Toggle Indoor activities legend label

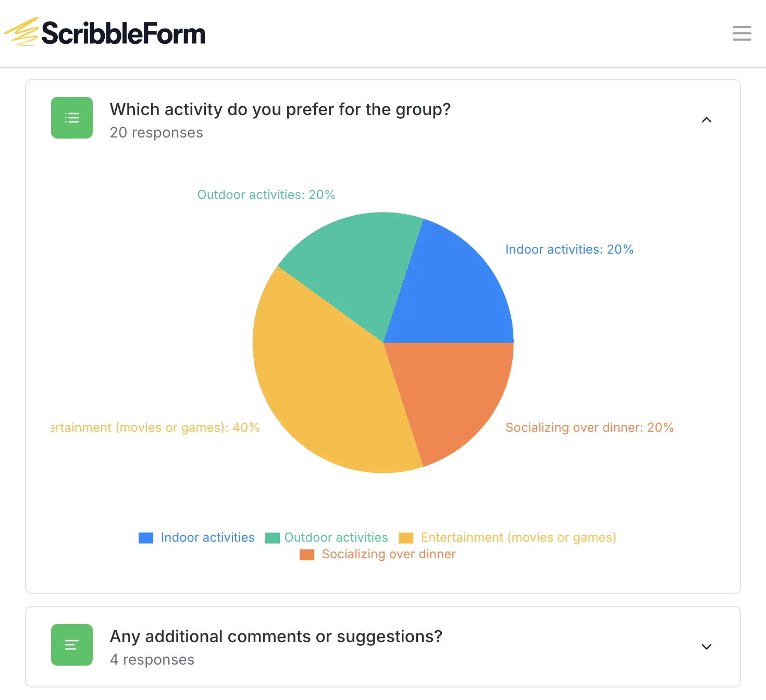coord(207,537)
